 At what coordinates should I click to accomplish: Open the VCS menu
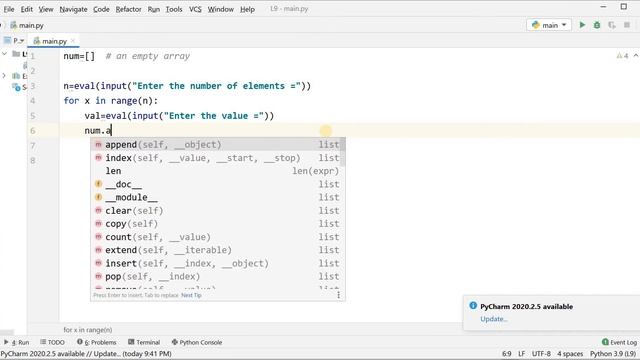[x=195, y=9]
